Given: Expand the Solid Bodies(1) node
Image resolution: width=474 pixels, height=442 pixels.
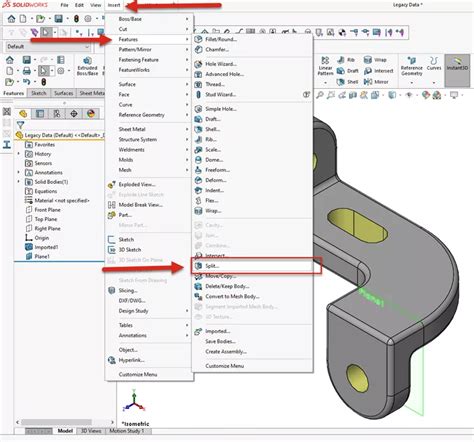Looking at the screenshot, I should click(x=19, y=182).
